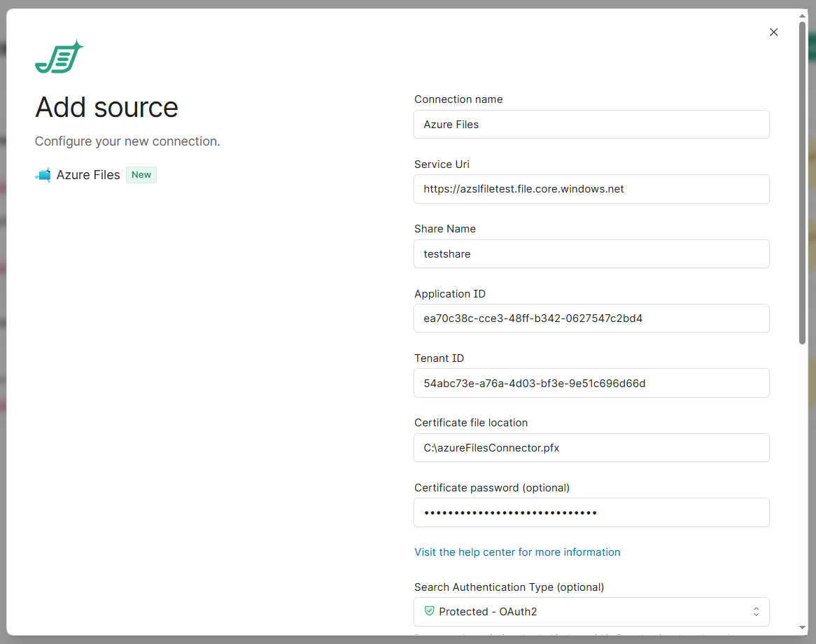The height and width of the screenshot is (644, 816).
Task: Close the Add source dialog
Action: click(773, 32)
